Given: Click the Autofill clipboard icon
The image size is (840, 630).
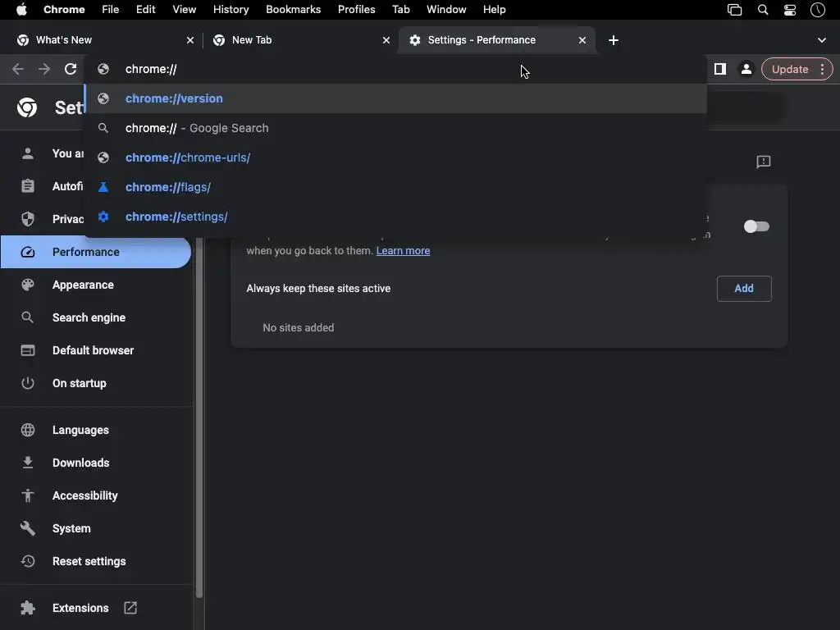Looking at the screenshot, I should coord(28,186).
